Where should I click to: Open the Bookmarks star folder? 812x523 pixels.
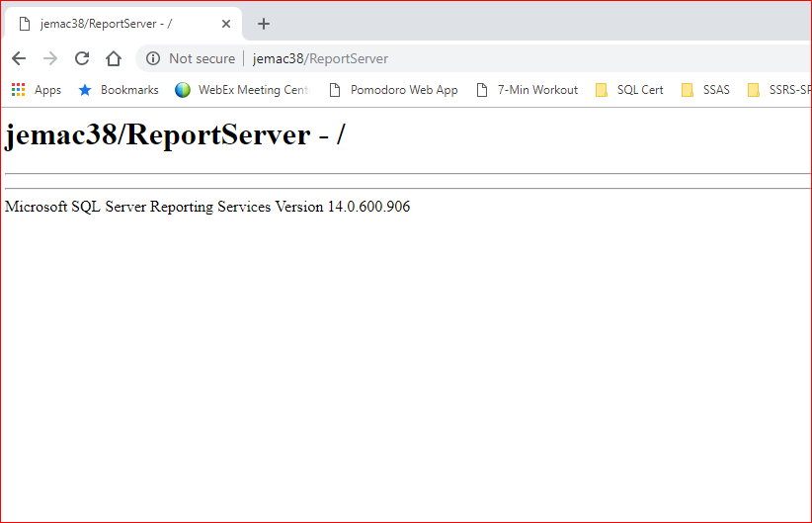(x=119, y=90)
